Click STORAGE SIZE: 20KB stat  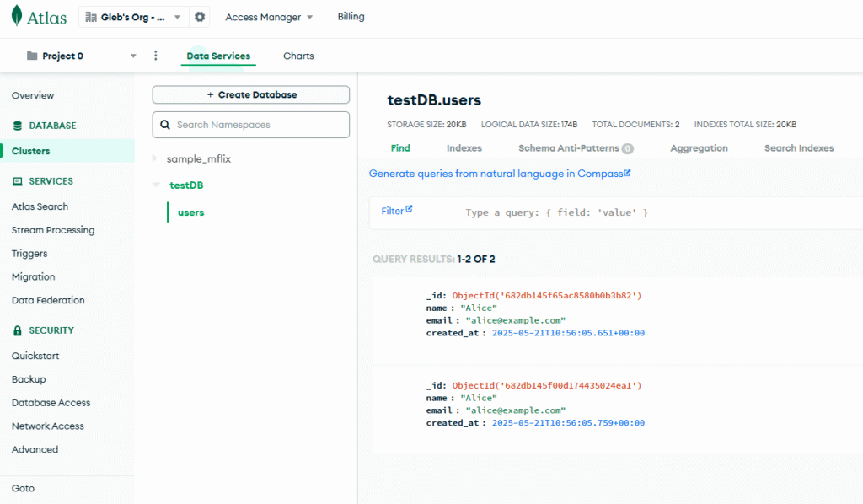click(x=426, y=125)
